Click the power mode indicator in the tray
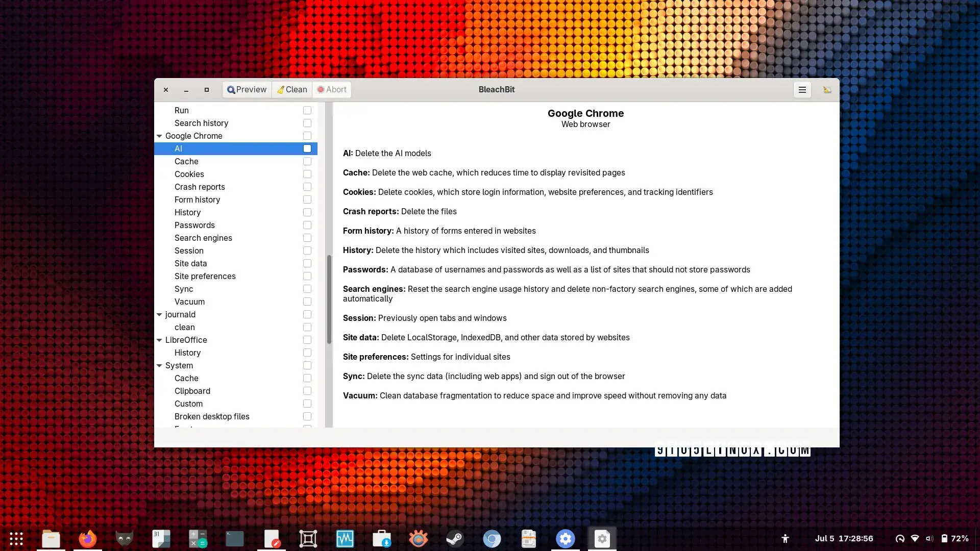This screenshot has height=551, width=980. coord(900,539)
